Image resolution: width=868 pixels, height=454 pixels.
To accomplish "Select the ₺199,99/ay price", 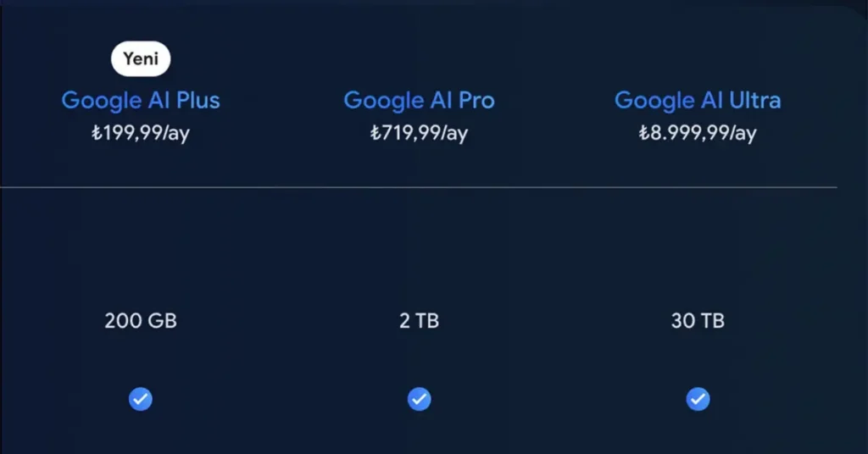I will 141,134.
